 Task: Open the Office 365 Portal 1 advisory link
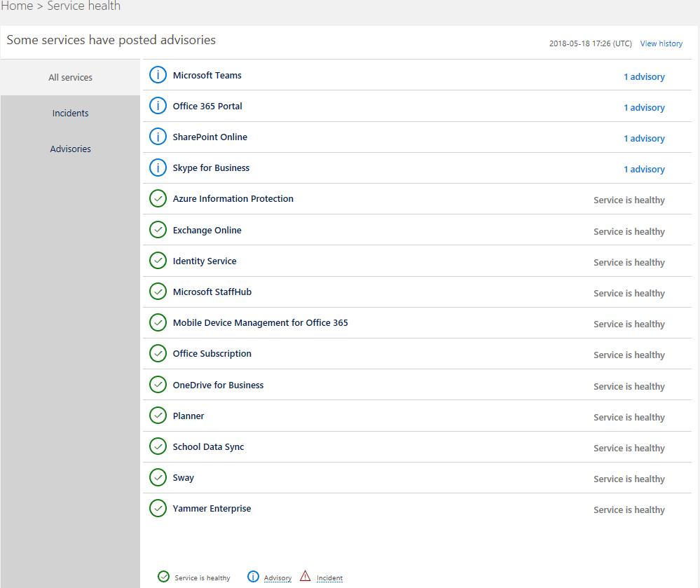pos(644,107)
